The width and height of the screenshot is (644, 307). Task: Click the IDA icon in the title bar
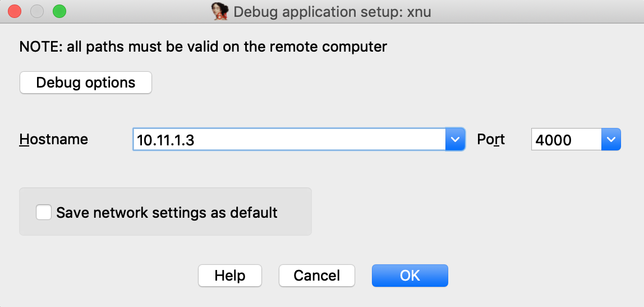click(219, 11)
